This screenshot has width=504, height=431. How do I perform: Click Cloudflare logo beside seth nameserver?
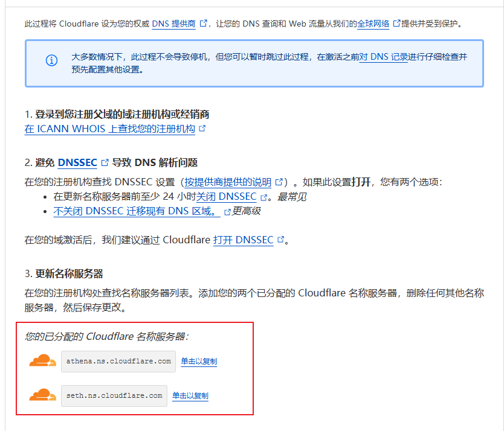[x=42, y=395]
